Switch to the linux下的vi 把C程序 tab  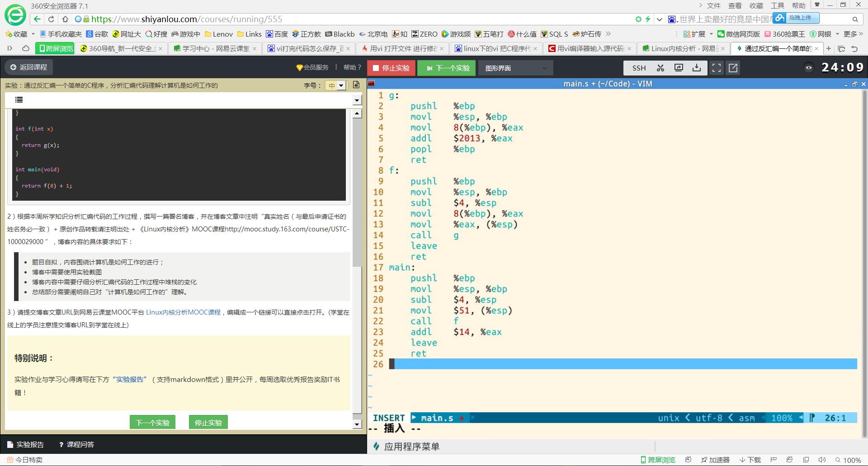coord(496,48)
